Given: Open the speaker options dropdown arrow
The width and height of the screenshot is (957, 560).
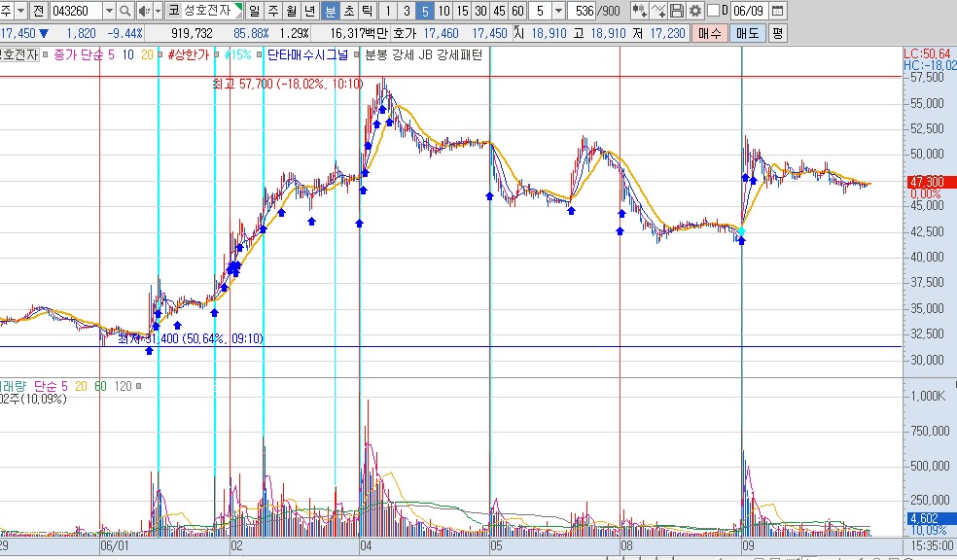Looking at the screenshot, I should pos(158,11).
